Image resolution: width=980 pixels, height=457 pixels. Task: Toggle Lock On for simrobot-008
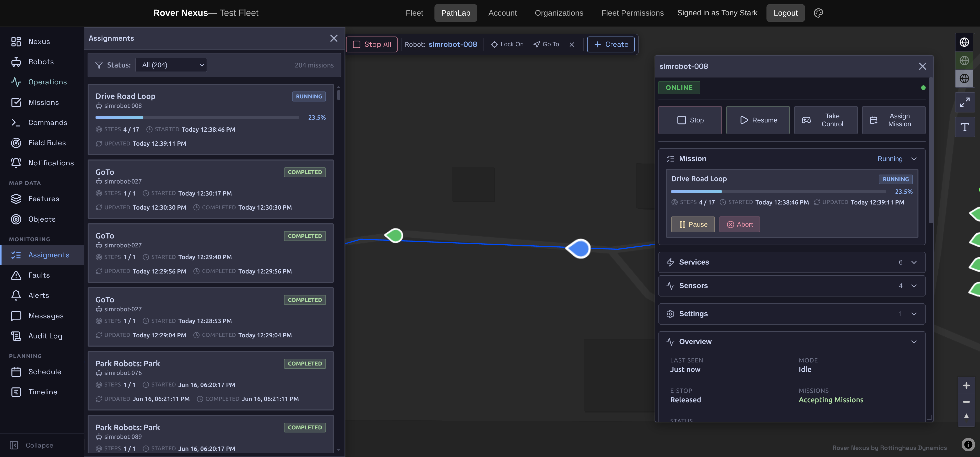tap(507, 44)
